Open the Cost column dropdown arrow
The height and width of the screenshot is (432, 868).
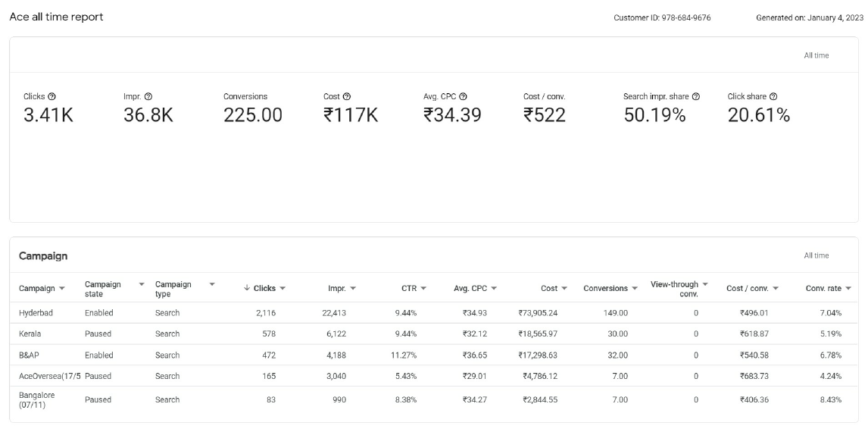564,289
